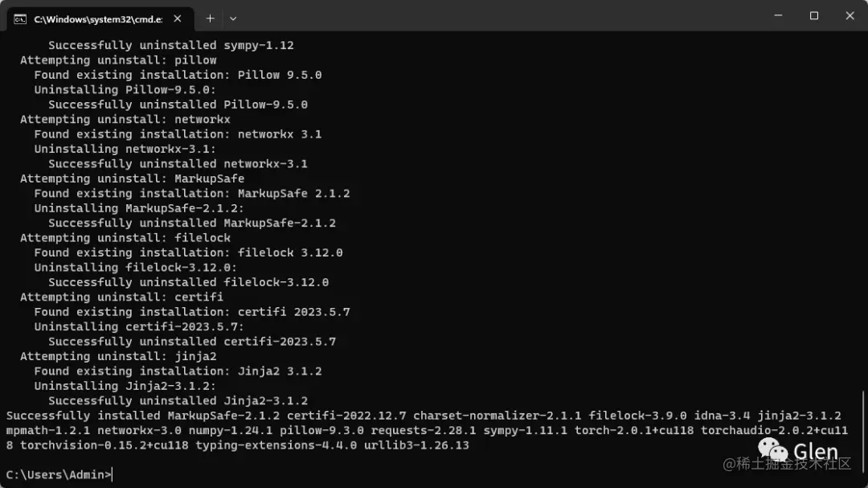
Task: Click "Found existing installation: Jinja2 3.1.2"
Action: (178, 371)
